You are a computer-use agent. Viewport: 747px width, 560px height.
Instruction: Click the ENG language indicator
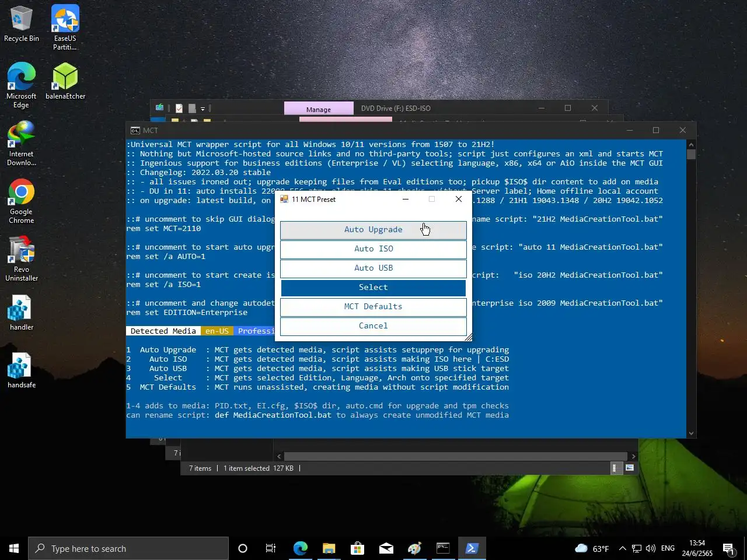668,548
